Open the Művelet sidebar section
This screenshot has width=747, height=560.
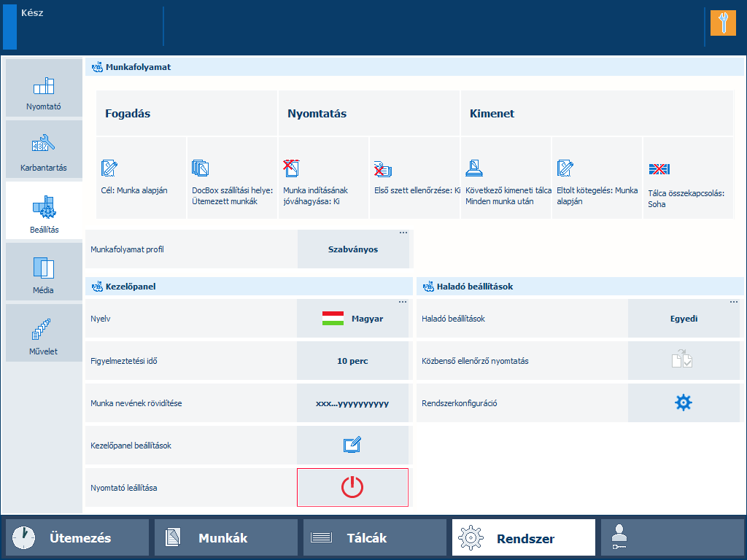click(x=44, y=334)
